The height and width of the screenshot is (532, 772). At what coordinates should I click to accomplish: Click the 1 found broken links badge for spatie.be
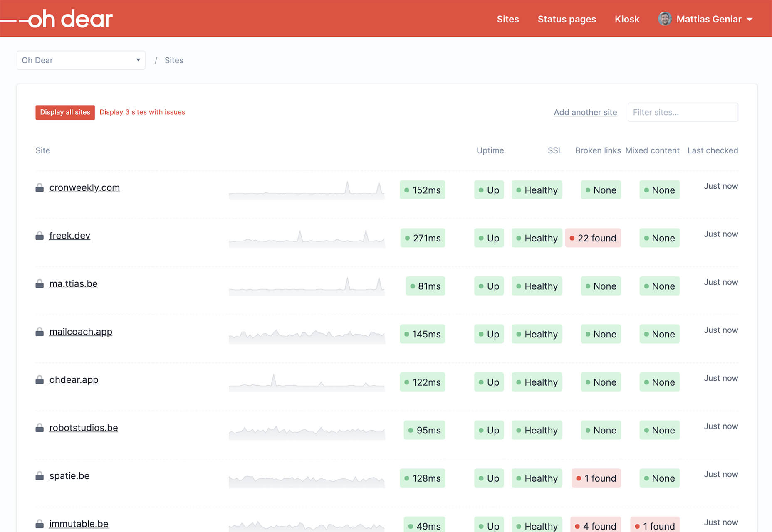pyautogui.click(x=596, y=478)
